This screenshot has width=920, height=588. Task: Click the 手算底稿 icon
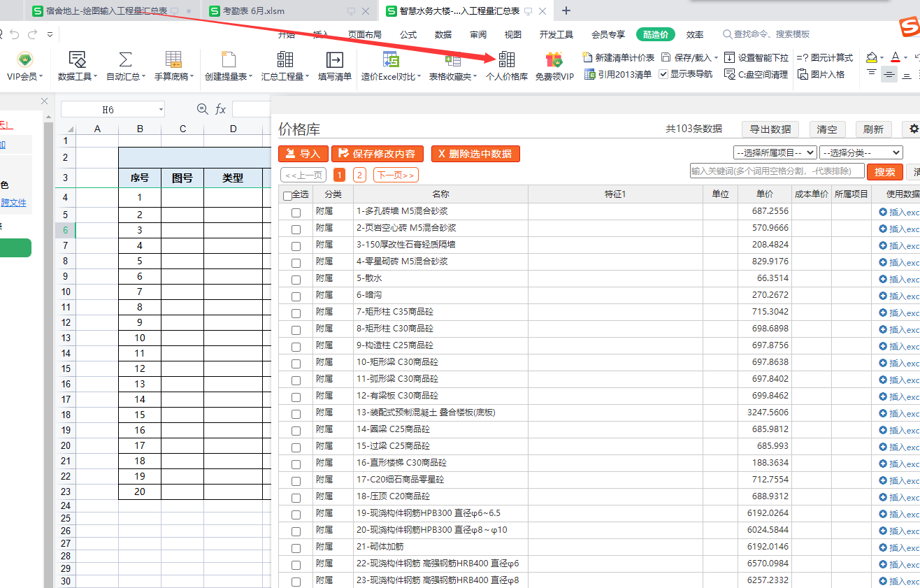coord(173,60)
